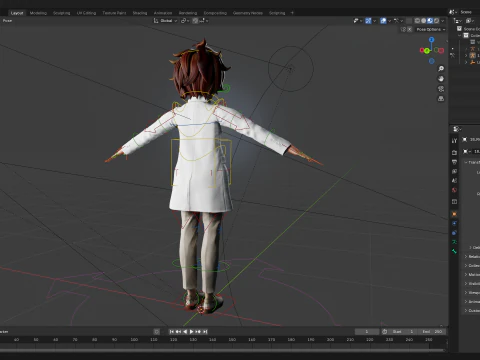
Task: Open the Render properties tab
Action: (x=454, y=152)
